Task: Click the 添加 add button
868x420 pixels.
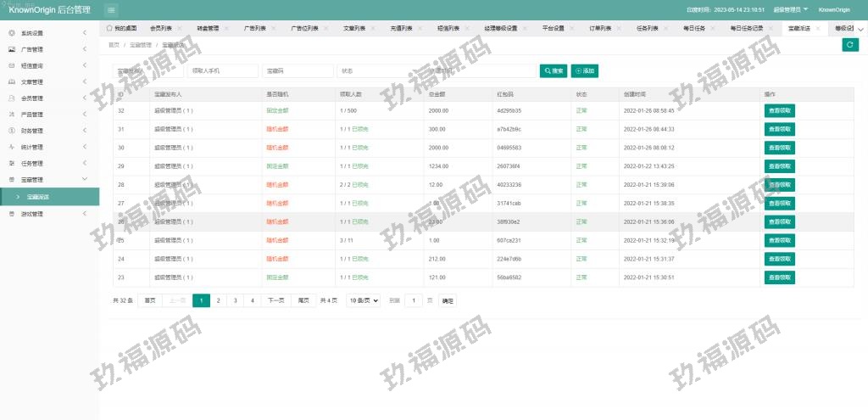Action: point(586,70)
